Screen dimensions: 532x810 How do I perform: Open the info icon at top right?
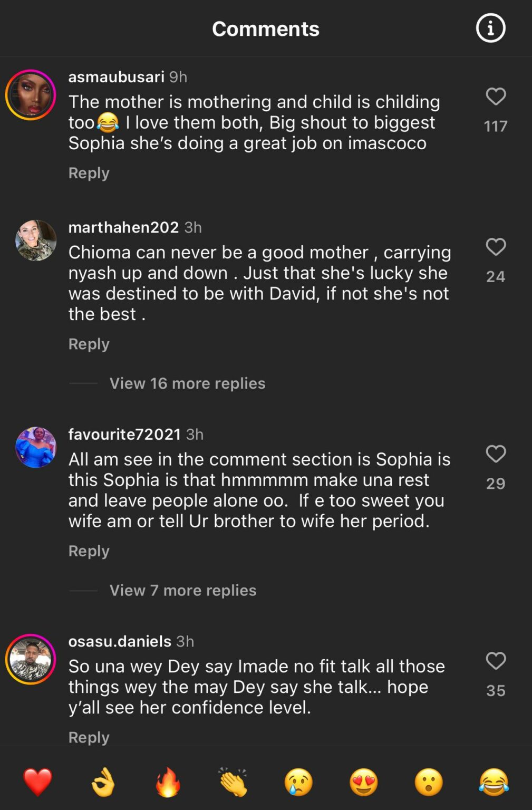[490, 28]
